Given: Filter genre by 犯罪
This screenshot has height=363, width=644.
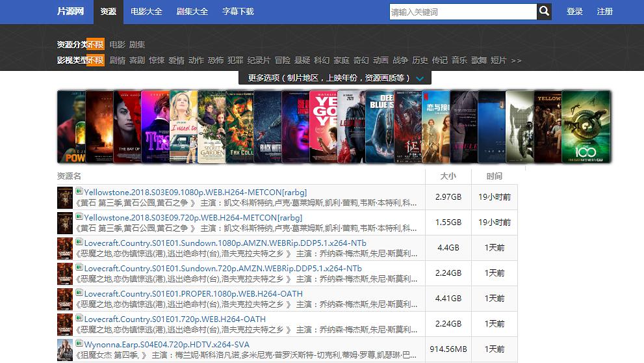Looking at the screenshot, I should coord(235,60).
